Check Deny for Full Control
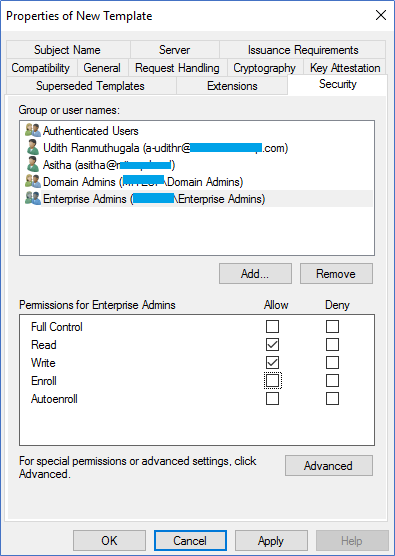 tap(332, 327)
